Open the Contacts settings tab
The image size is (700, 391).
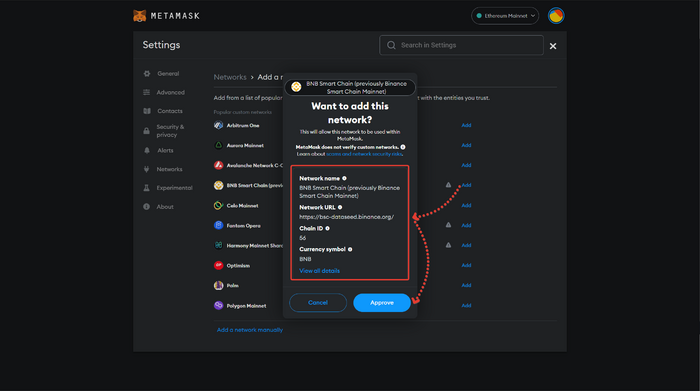170,111
